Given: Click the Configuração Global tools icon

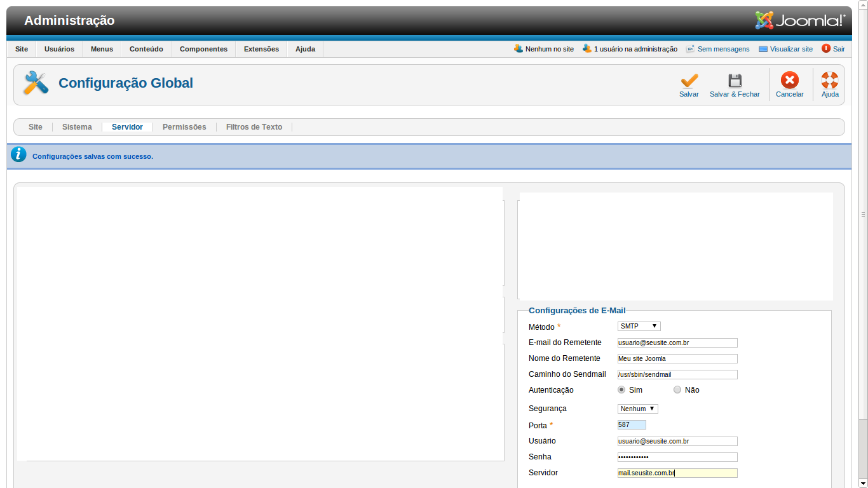Looking at the screenshot, I should (36, 83).
